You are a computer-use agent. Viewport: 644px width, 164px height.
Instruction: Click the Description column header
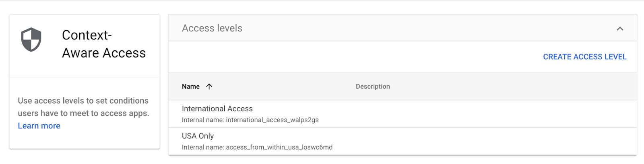(x=373, y=86)
